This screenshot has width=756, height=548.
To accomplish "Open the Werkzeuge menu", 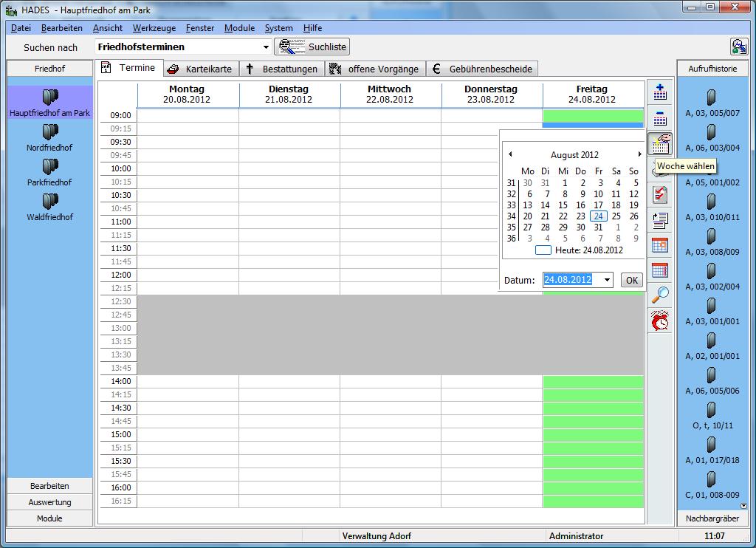I will [x=154, y=28].
